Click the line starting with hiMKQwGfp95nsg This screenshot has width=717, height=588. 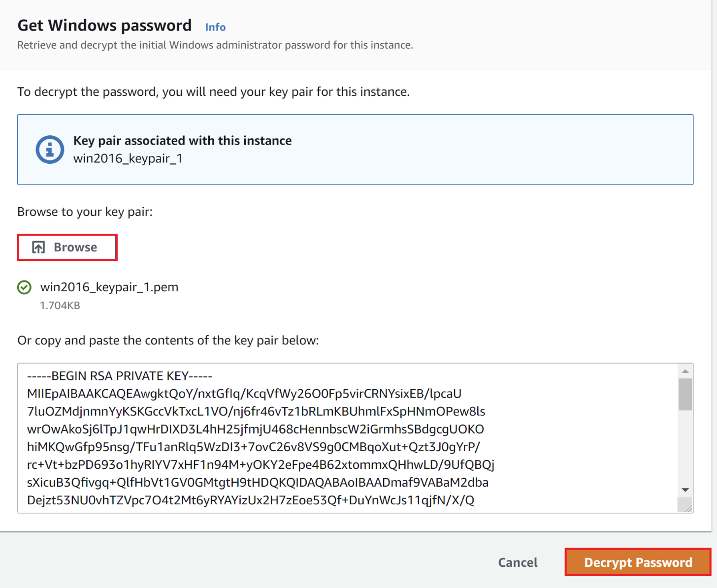(x=253, y=447)
